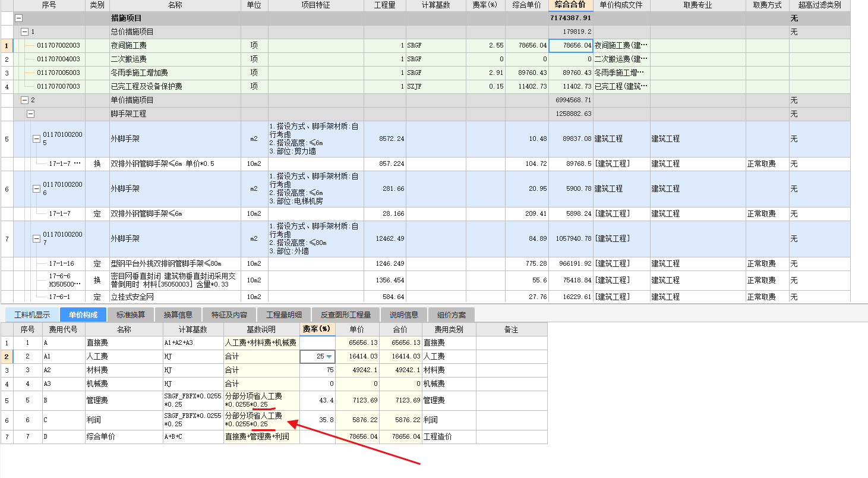
Task: Click the fee rate 25 input for 人工费
Action: [x=318, y=357]
